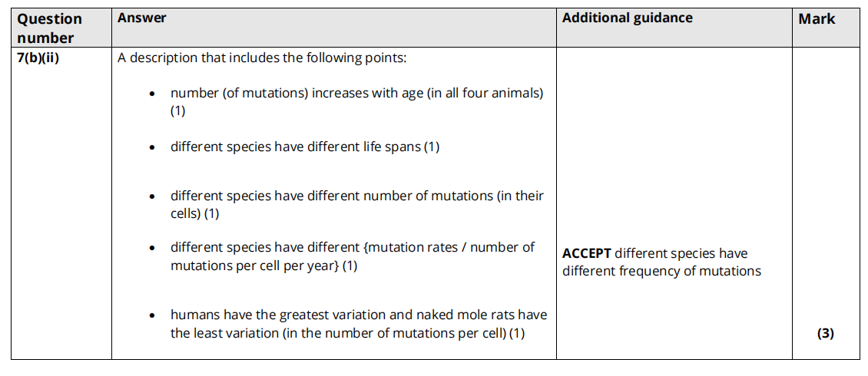Click the "Additional guidance" column header
The image size is (868, 376).
pos(627,18)
